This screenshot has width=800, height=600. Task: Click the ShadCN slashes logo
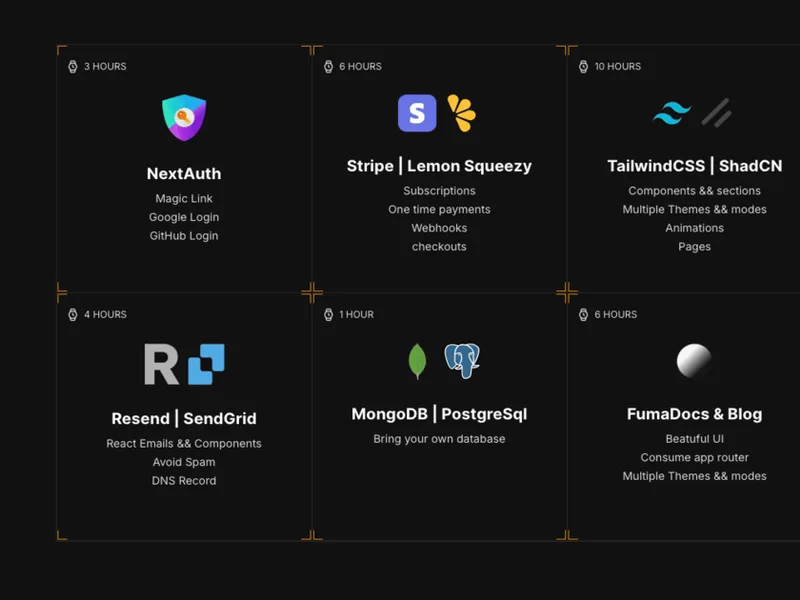(x=716, y=113)
